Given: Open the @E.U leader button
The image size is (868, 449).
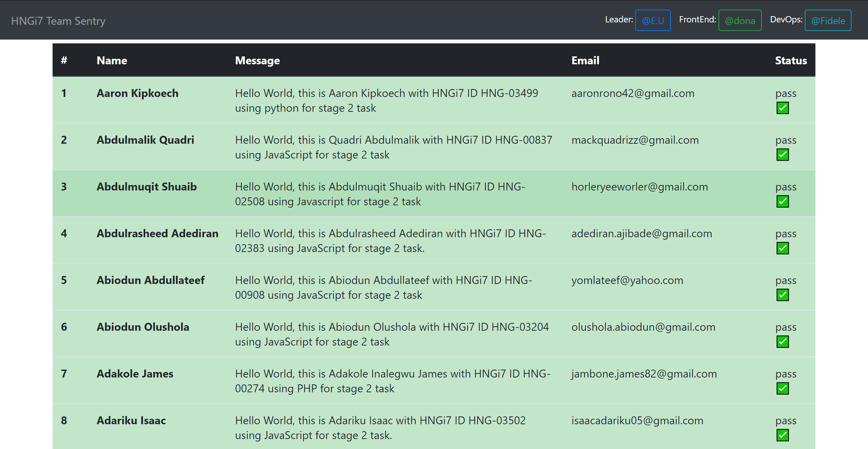Looking at the screenshot, I should pos(653,21).
